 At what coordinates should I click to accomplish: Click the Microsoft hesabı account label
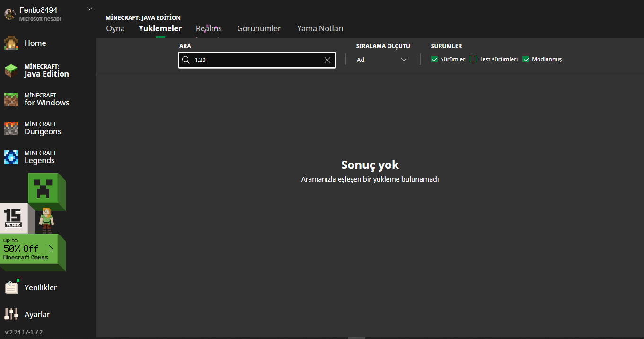coord(40,19)
